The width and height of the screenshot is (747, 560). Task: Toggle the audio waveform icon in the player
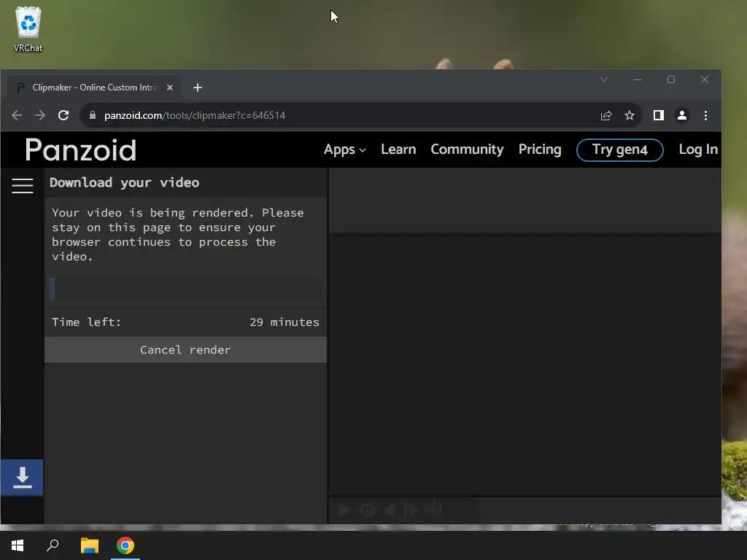click(x=433, y=510)
